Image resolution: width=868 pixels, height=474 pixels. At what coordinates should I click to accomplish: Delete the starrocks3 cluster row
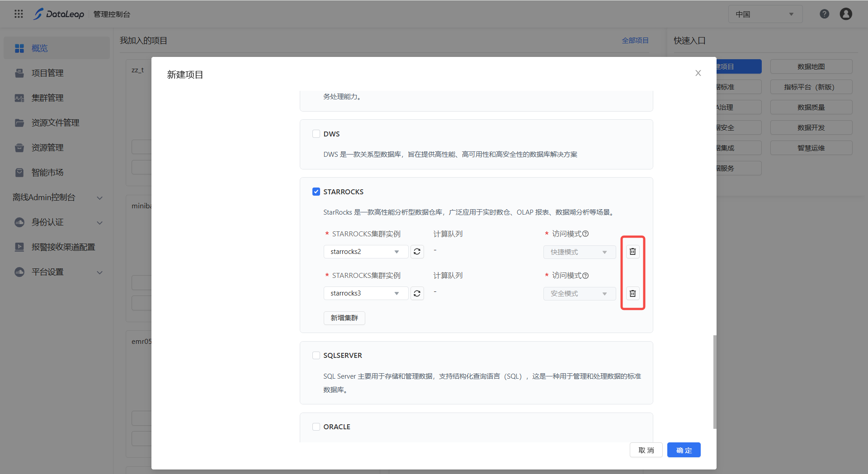coord(632,293)
